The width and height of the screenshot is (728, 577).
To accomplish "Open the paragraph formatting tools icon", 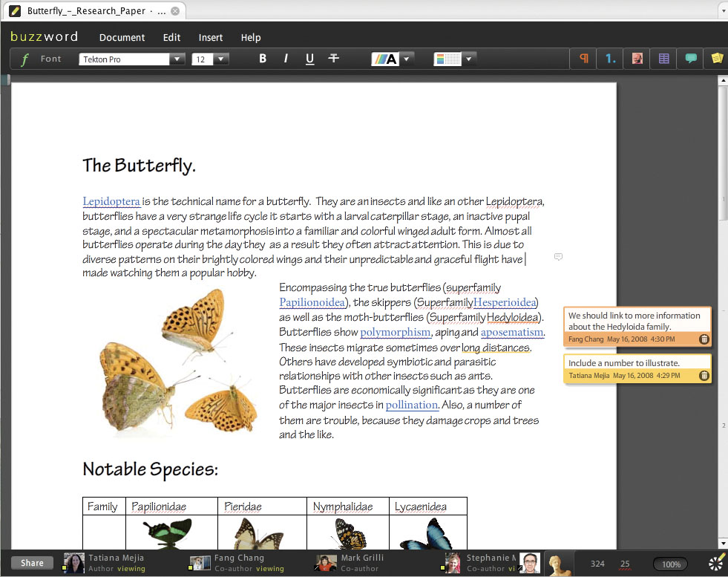I will (584, 59).
